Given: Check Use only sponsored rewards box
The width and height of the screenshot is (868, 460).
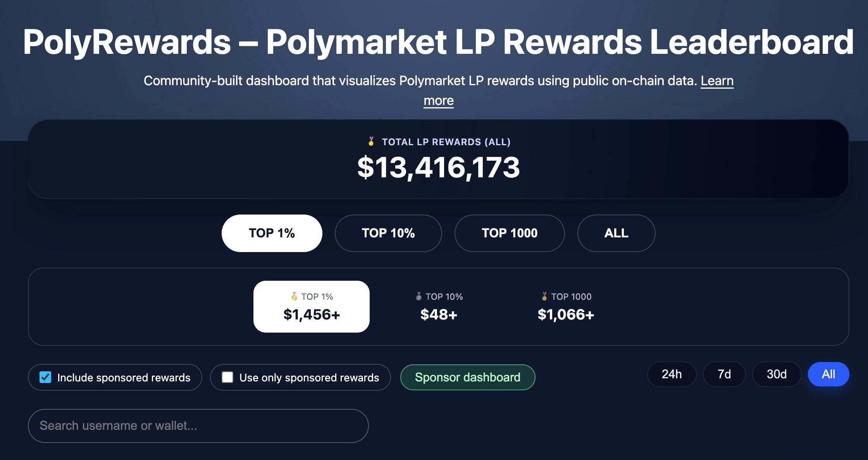Looking at the screenshot, I should (227, 377).
